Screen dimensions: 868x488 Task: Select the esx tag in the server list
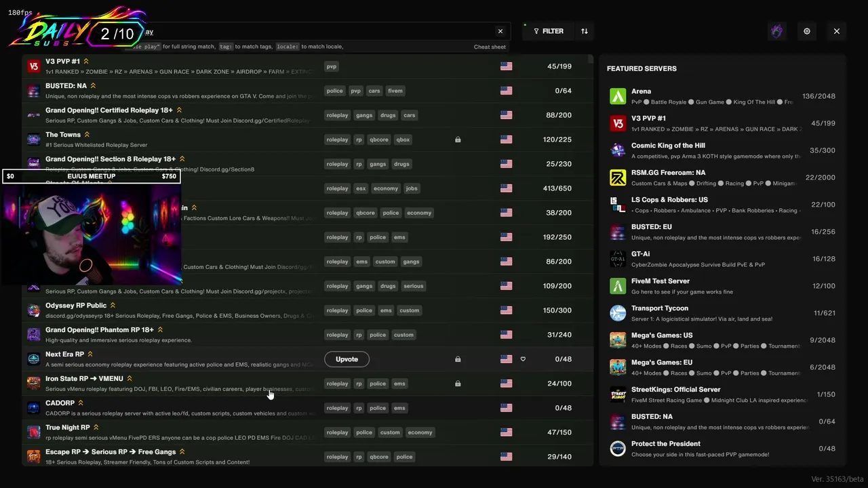pos(361,188)
